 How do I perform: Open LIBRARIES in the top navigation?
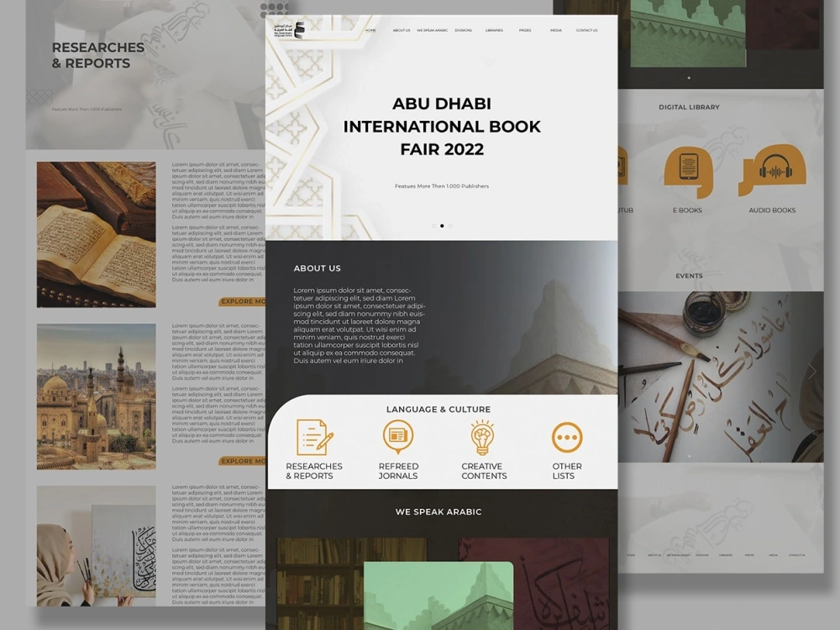tap(494, 30)
